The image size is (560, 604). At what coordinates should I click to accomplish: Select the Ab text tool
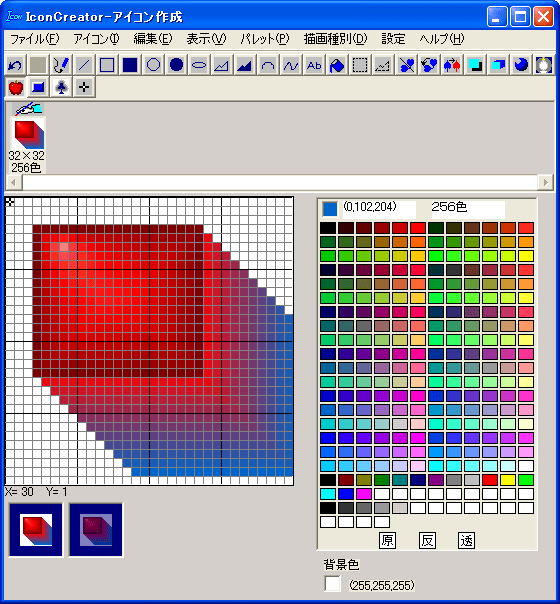click(x=314, y=65)
